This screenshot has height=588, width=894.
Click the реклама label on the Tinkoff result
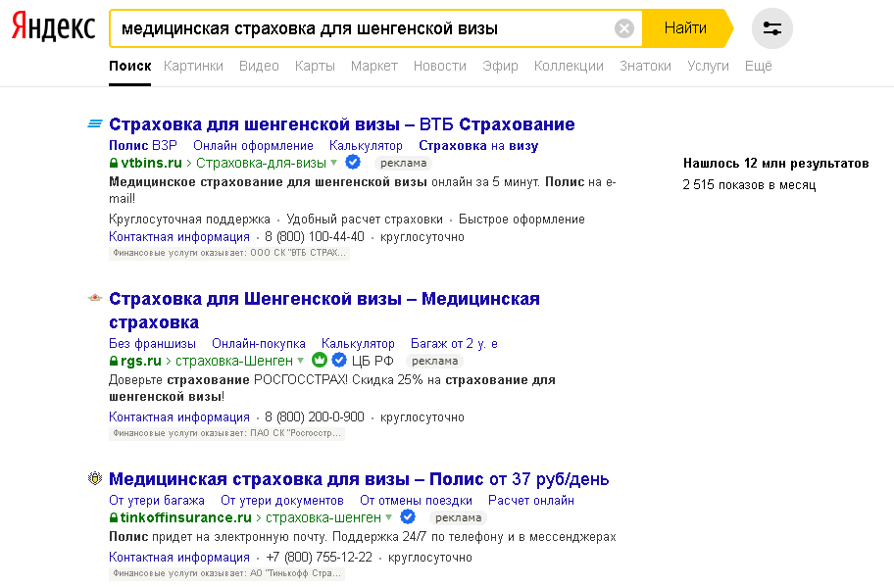[458, 517]
